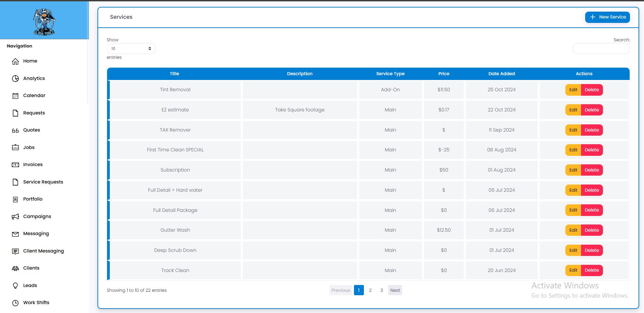Click the Home house icon in sidebar
This screenshot has height=313, width=644.
(15, 62)
